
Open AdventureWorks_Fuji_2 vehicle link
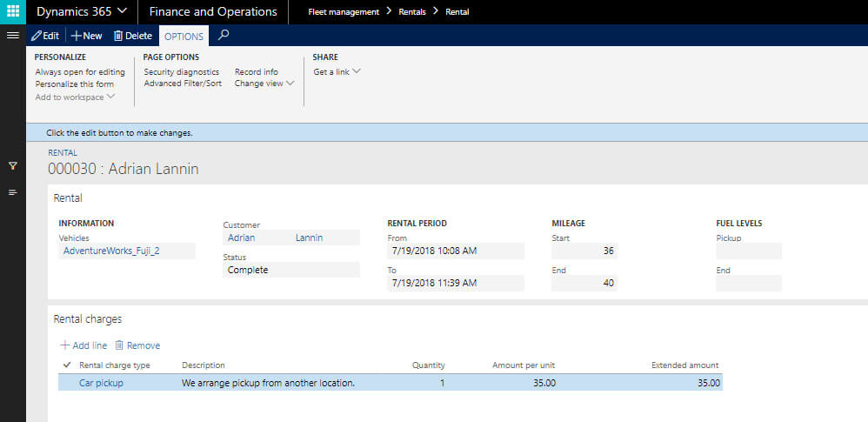click(111, 251)
